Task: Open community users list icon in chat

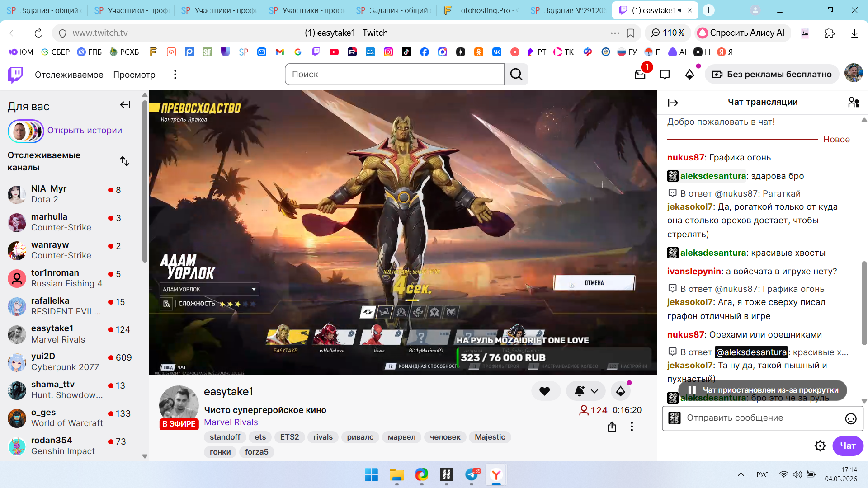Action: 853,103
